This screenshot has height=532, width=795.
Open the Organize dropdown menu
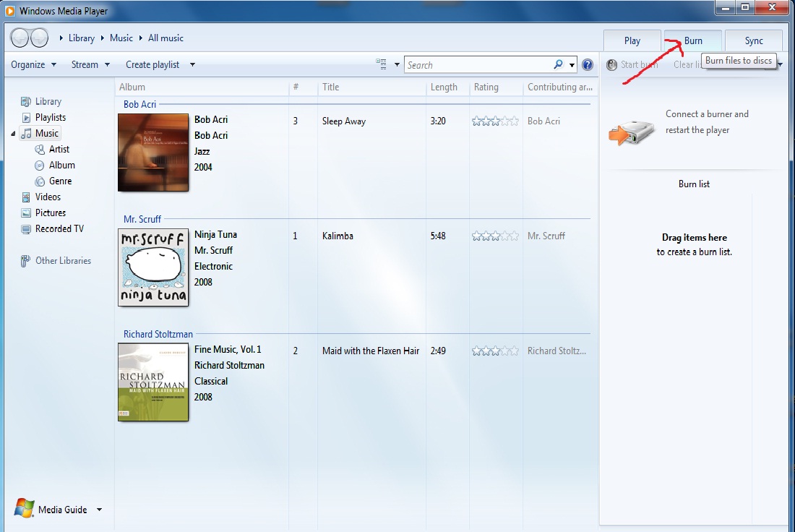tap(33, 64)
